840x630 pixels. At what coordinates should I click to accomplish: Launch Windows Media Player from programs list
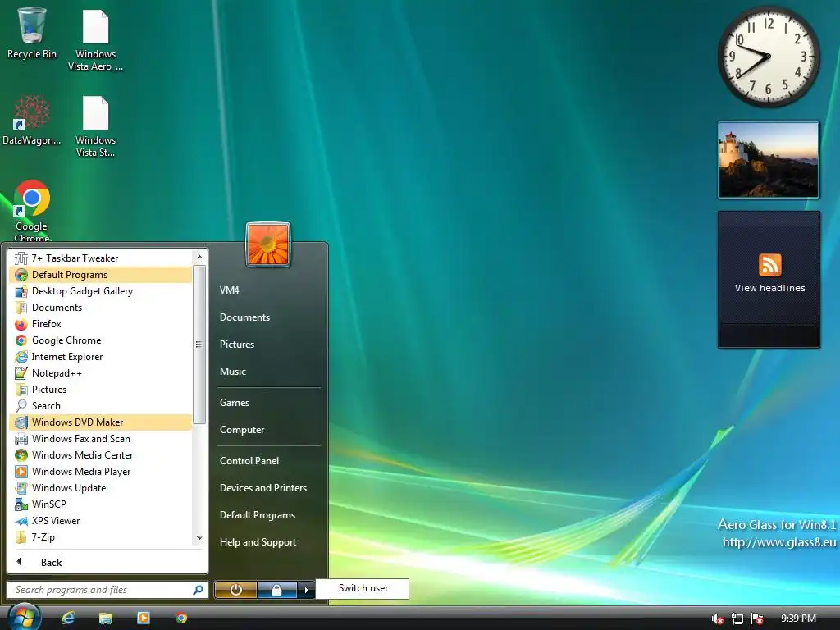pos(101,472)
